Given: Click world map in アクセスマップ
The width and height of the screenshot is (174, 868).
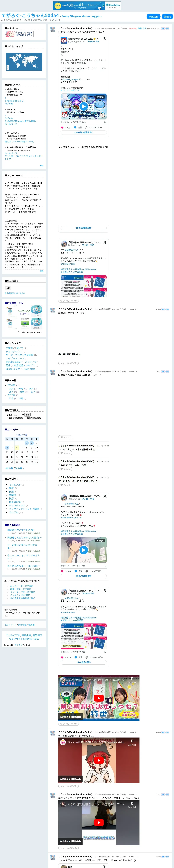Looking at the screenshot, I should [x=24, y=62].
